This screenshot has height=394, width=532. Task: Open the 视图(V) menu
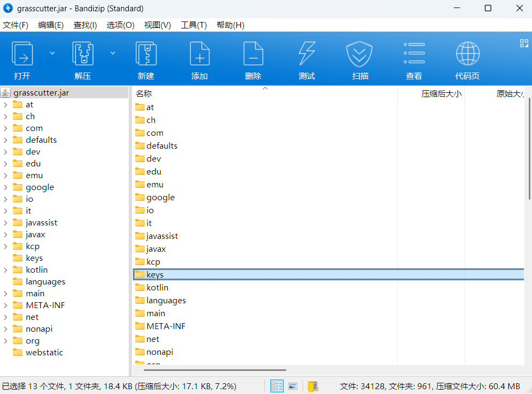(158, 25)
